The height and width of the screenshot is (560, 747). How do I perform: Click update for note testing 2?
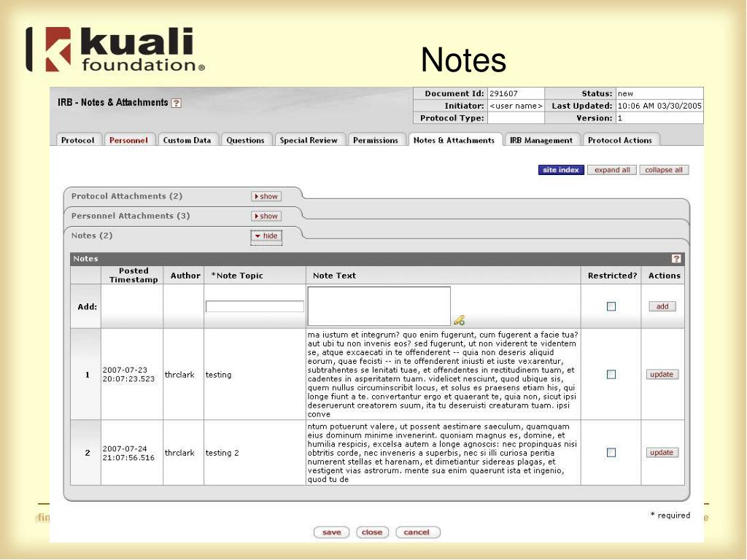click(662, 452)
